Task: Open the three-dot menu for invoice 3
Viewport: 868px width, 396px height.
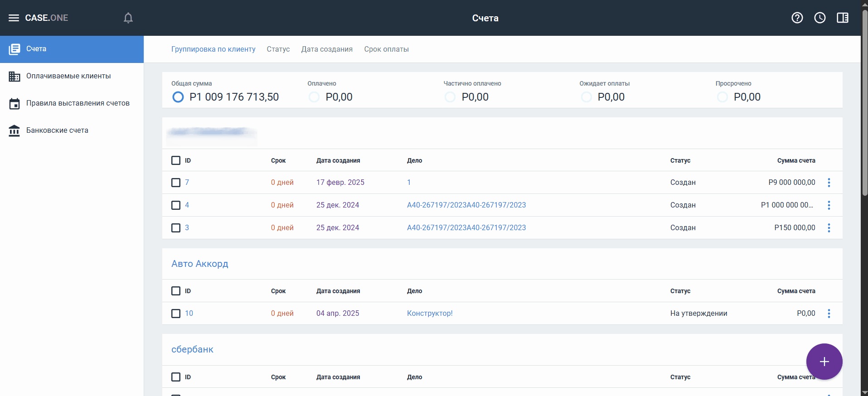Action: coord(829,228)
